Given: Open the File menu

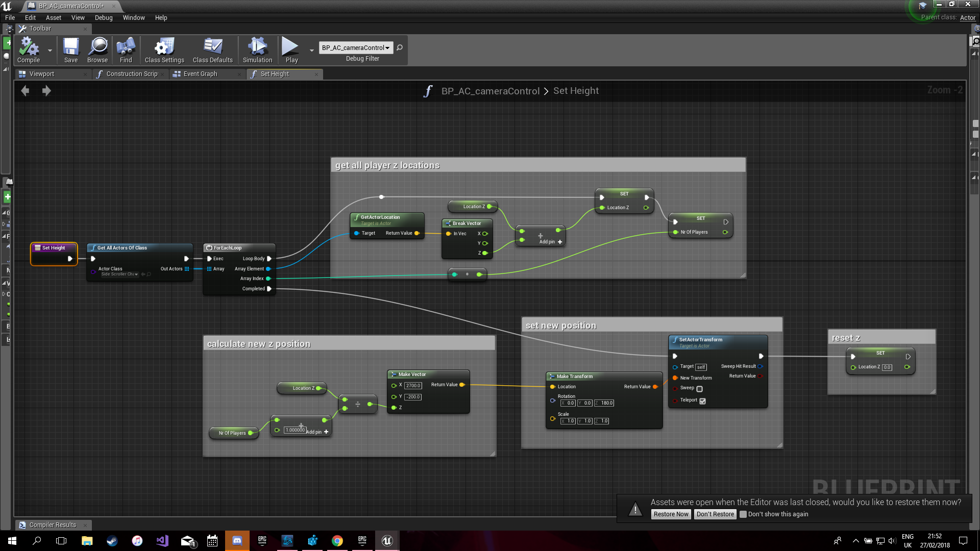Looking at the screenshot, I should click(10, 17).
